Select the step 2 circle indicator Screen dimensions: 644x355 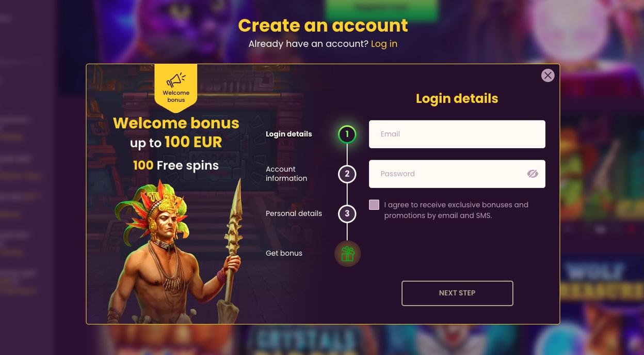pyautogui.click(x=347, y=174)
